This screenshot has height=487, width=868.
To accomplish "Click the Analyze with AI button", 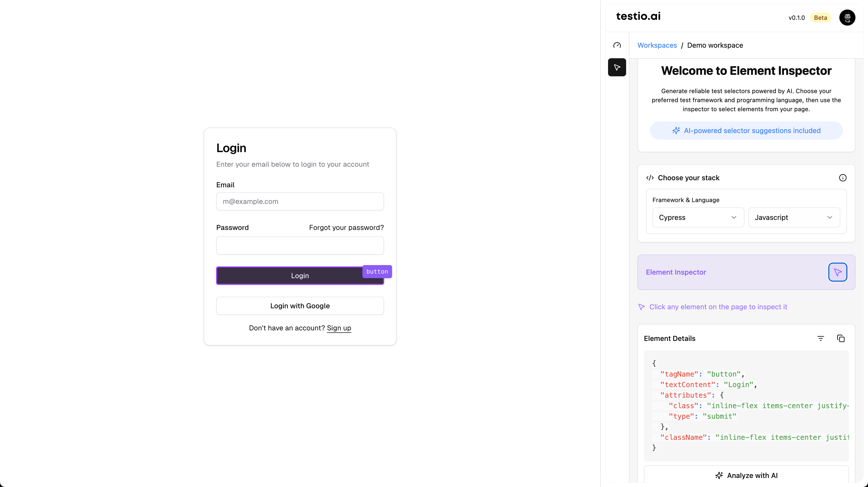I will point(746,475).
